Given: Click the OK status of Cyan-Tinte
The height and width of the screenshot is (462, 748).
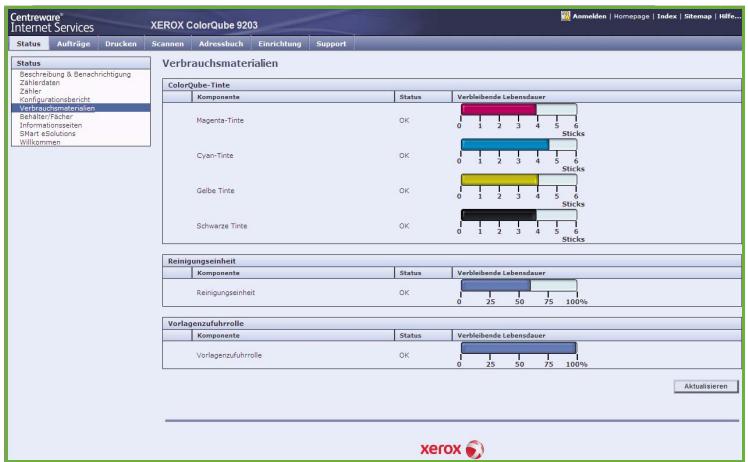Looking at the screenshot, I should pos(404,156).
